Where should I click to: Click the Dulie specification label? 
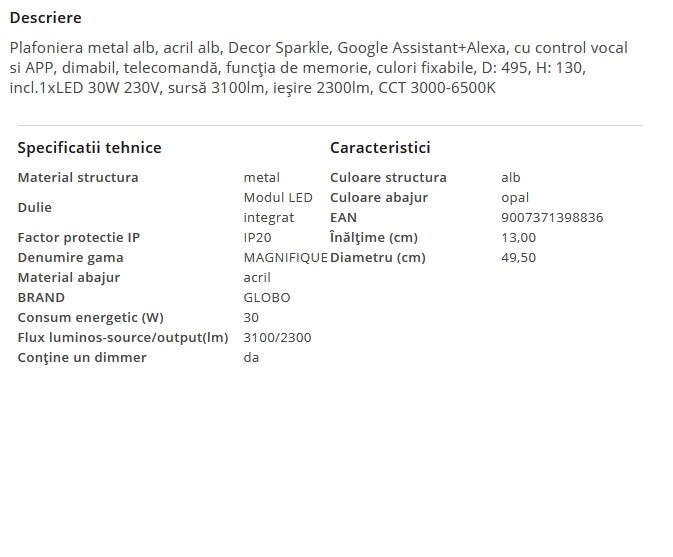click(x=35, y=207)
